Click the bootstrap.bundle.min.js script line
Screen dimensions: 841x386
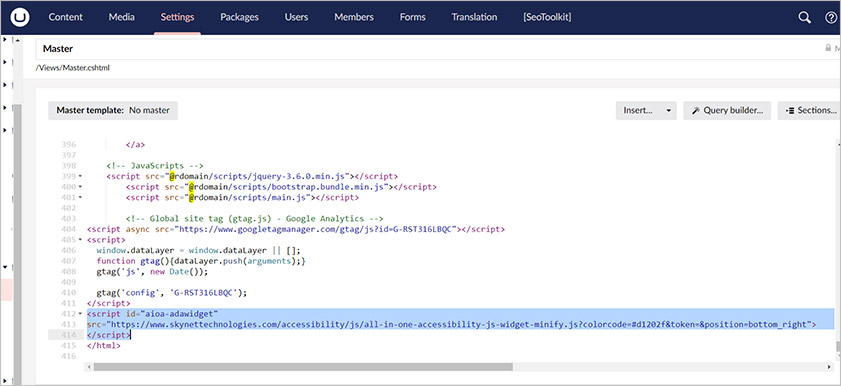[282, 187]
